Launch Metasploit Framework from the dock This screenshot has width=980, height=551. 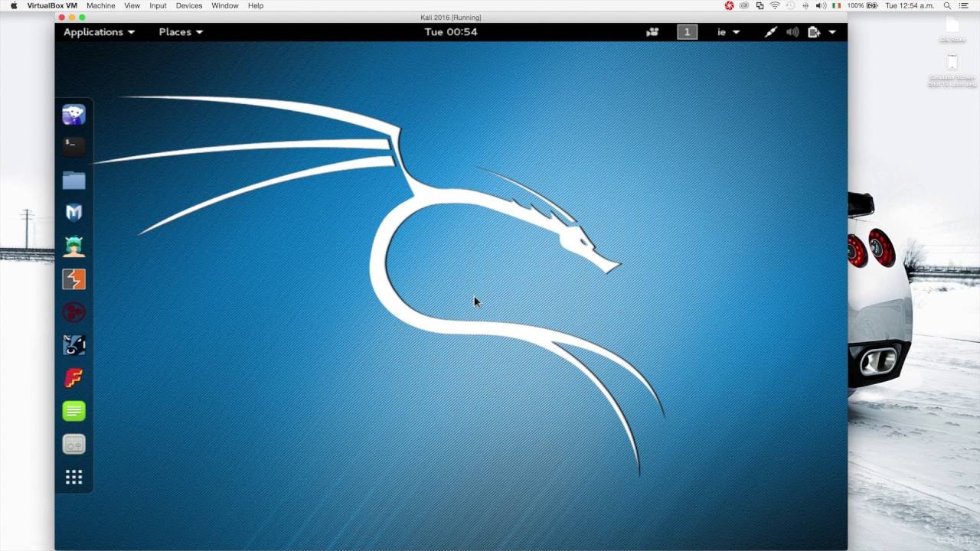(73, 213)
